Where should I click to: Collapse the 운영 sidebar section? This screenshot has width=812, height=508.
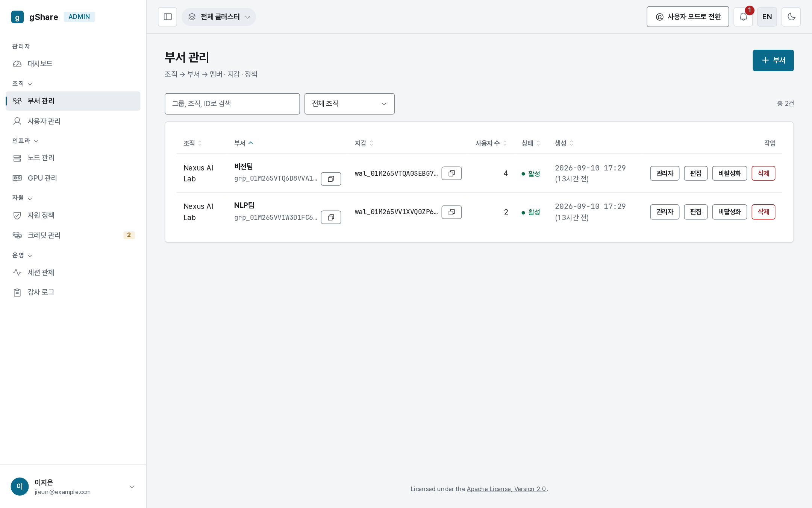pyautogui.click(x=22, y=255)
